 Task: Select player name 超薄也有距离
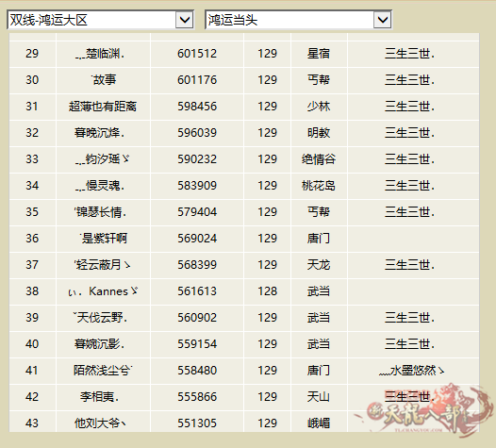(x=103, y=107)
